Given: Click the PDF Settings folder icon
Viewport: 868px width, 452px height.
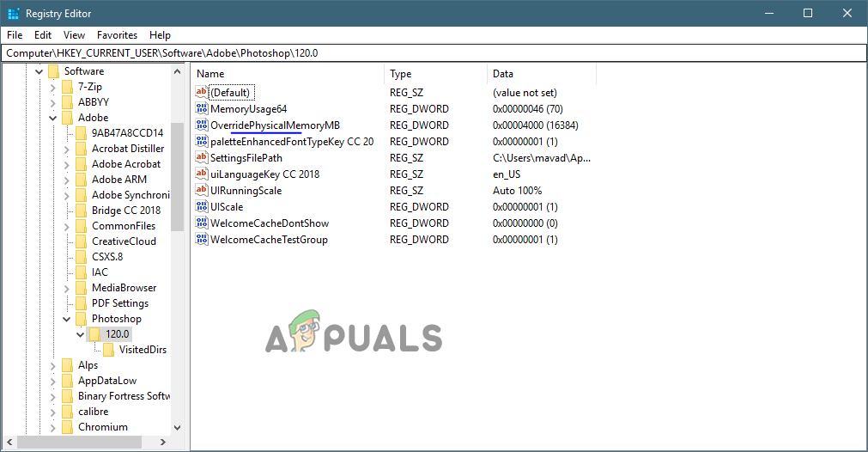Looking at the screenshot, I should (x=82, y=303).
